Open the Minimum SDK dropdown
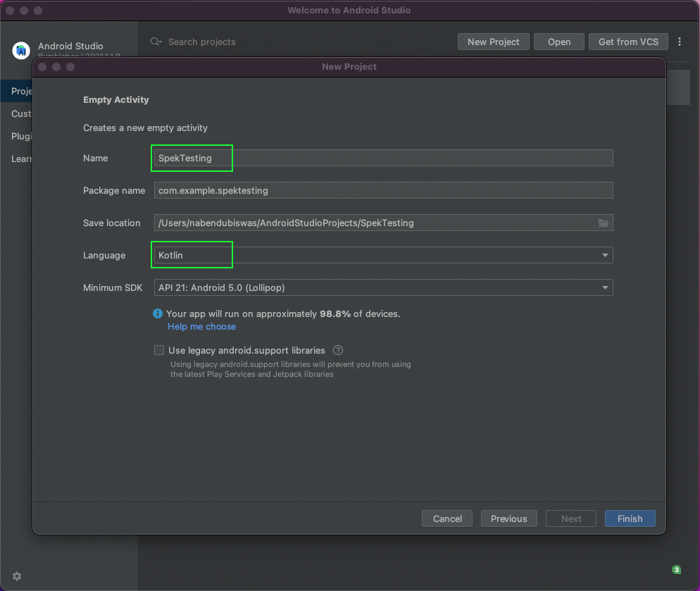Viewport: 700px width, 591px height. (384, 287)
